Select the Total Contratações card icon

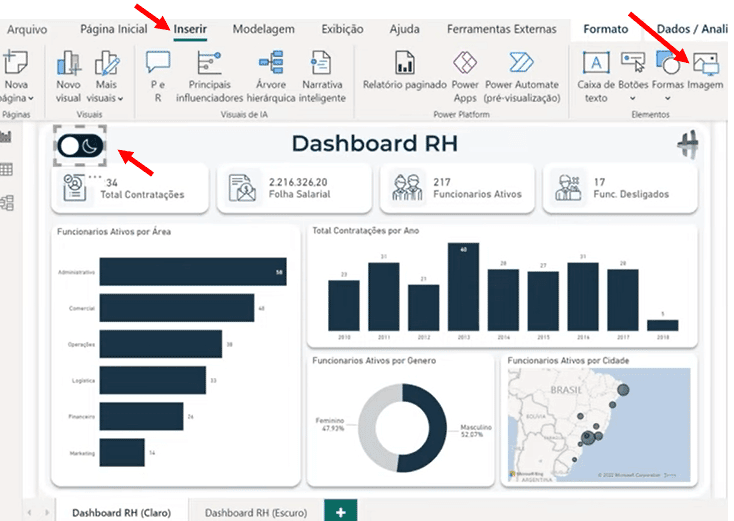74,188
